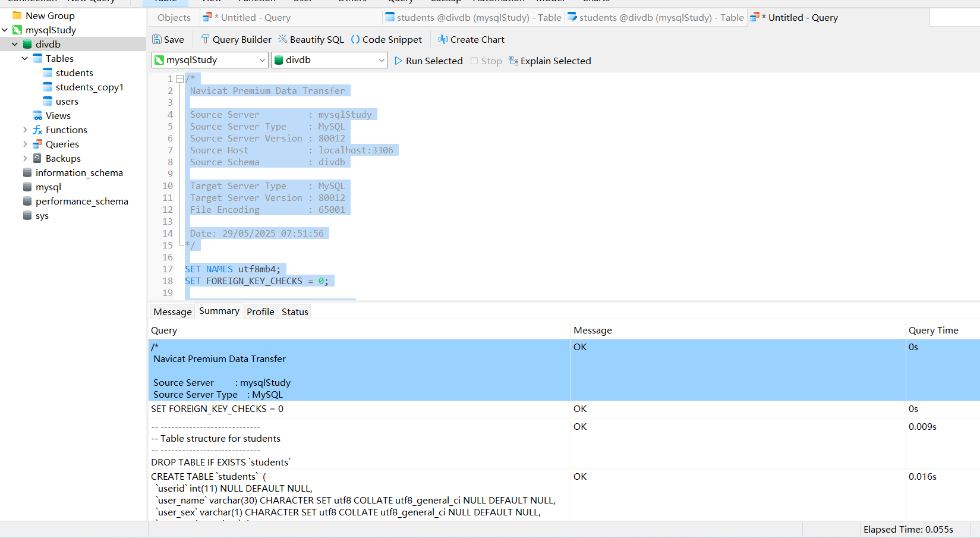Click the Date comment line in editor
980x538 pixels.
(257, 234)
